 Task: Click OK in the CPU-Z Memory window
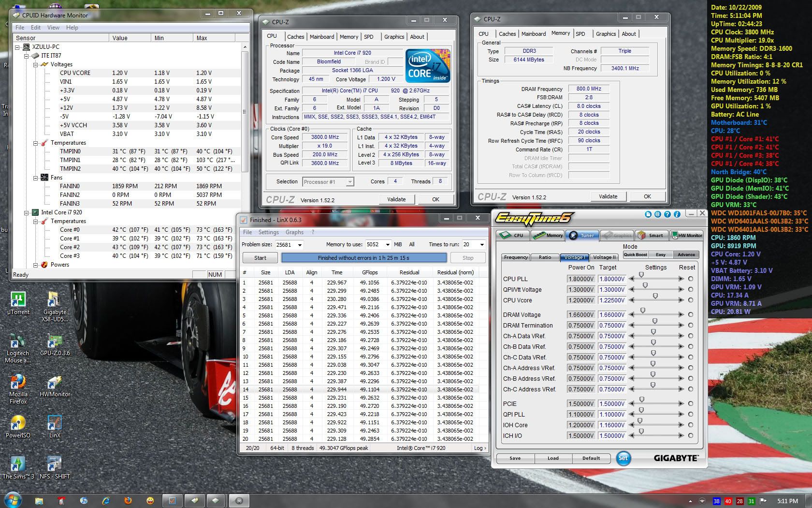click(x=647, y=196)
